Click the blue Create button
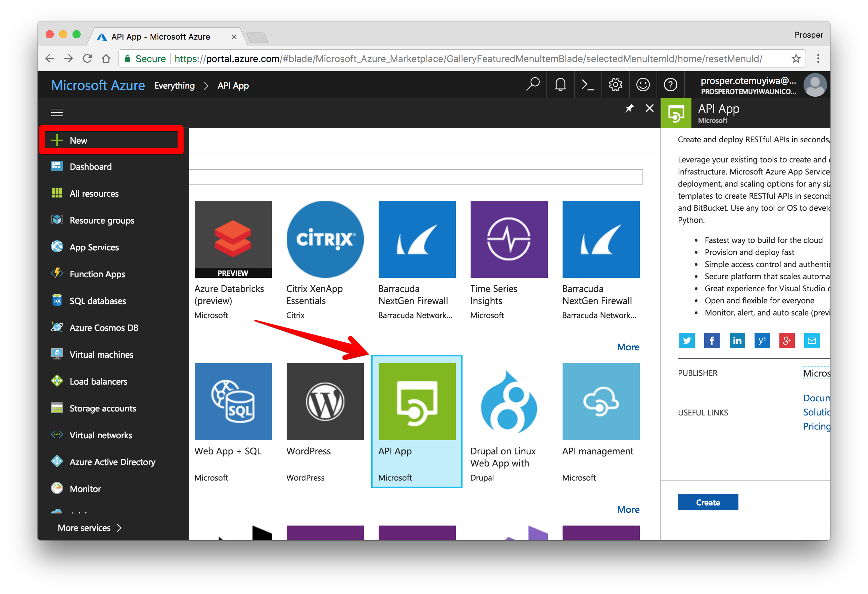Viewport: 868px width, 594px height. pos(708,502)
